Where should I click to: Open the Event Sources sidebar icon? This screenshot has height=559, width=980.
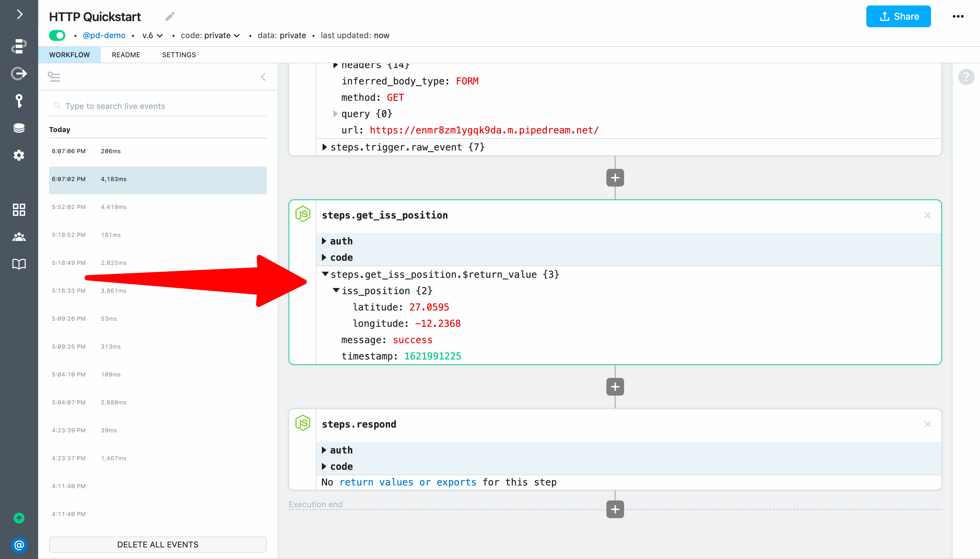pyautogui.click(x=19, y=73)
